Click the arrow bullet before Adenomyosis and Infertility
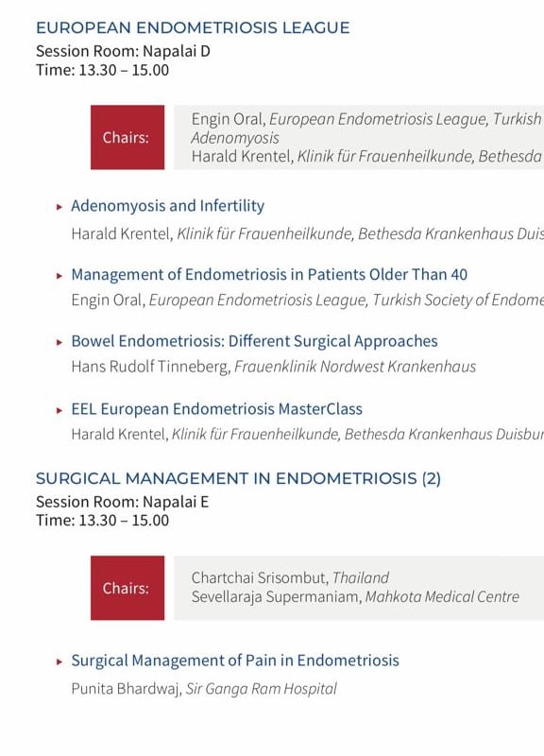Screen dimensions: 544x756 [x=59, y=207]
